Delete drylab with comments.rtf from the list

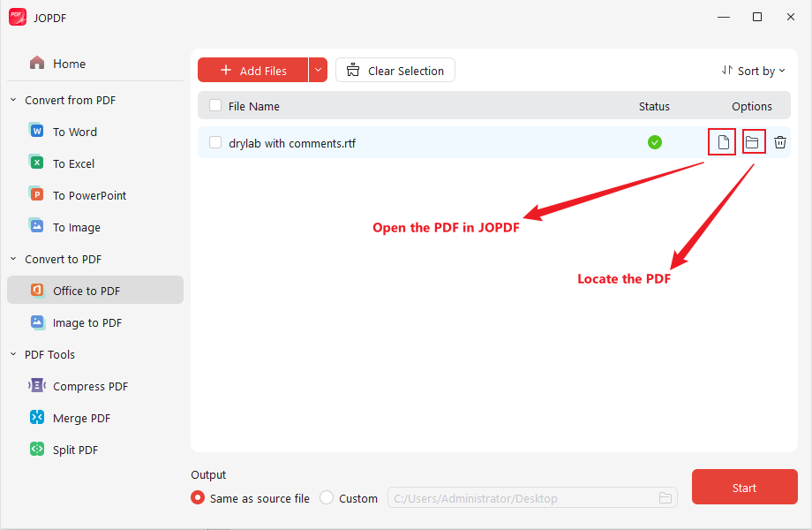pyautogui.click(x=780, y=141)
